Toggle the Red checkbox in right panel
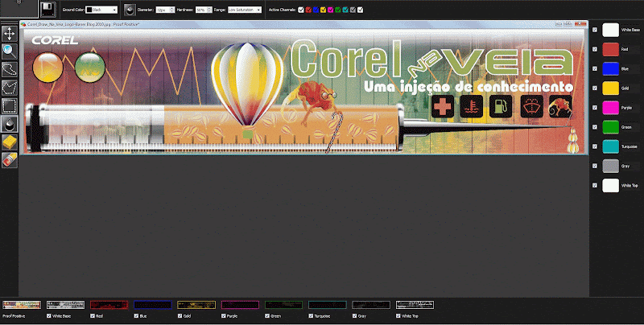 coord(595,49)
